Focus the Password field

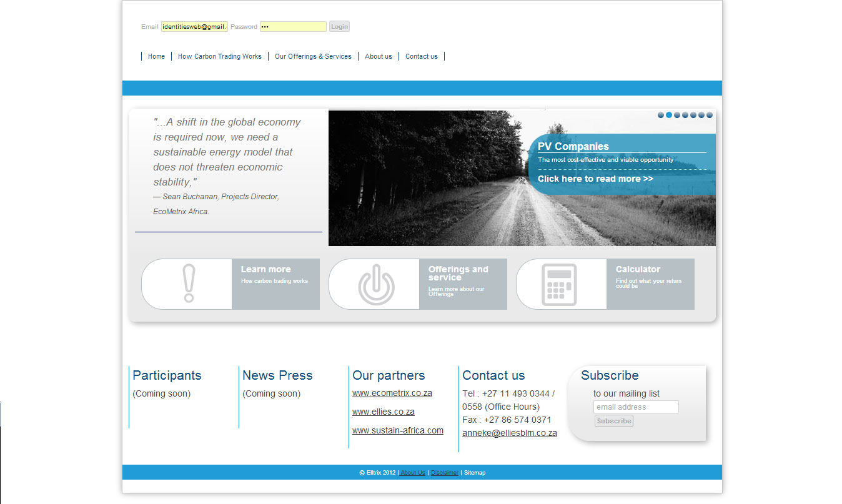[x=293, y=27]
